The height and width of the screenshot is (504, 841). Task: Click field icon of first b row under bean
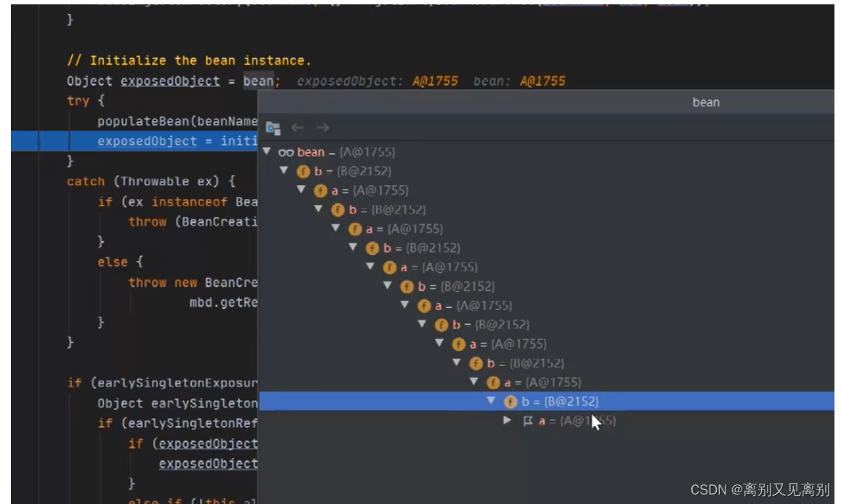tap(303, 171)
